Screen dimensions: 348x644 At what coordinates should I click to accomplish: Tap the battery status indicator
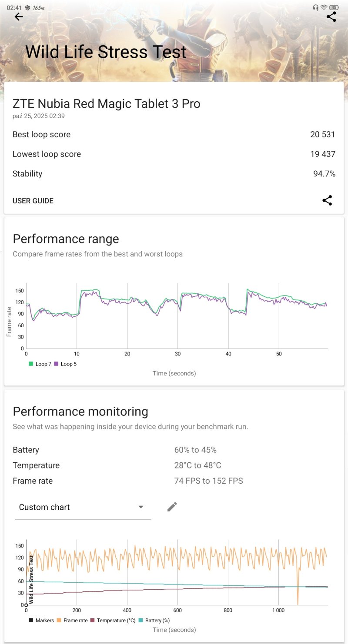334,7
